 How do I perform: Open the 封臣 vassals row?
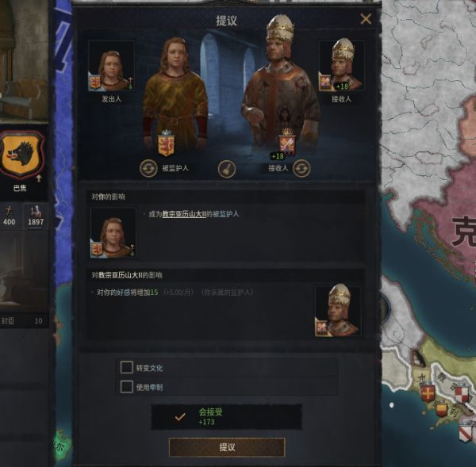click(x=23, y=321)
